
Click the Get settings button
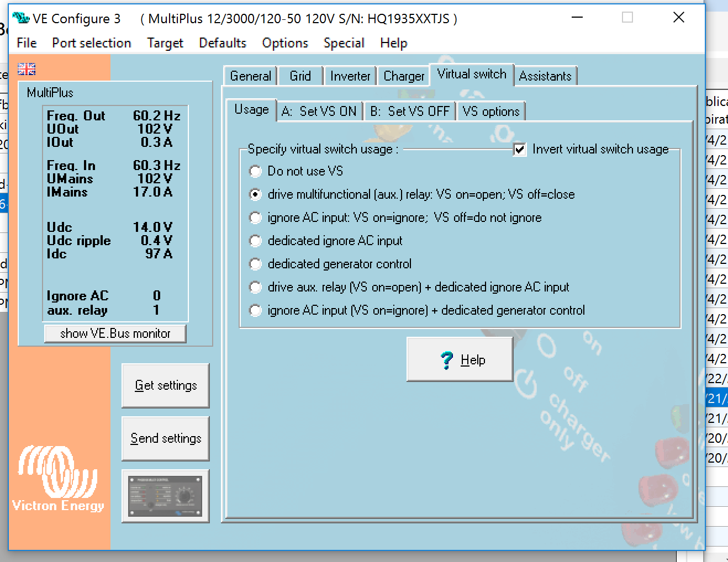[x=166, y=385]
